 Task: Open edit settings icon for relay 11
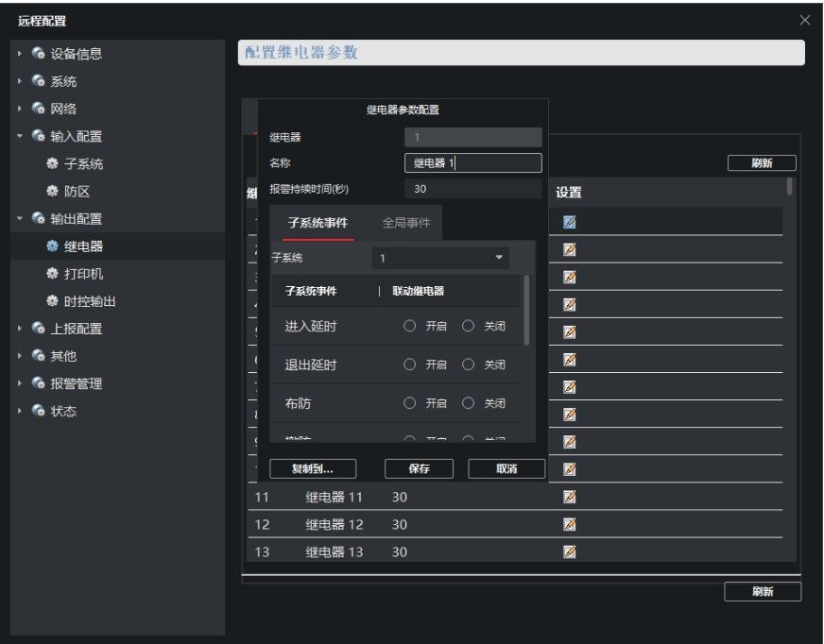click(x=569, y=497)
